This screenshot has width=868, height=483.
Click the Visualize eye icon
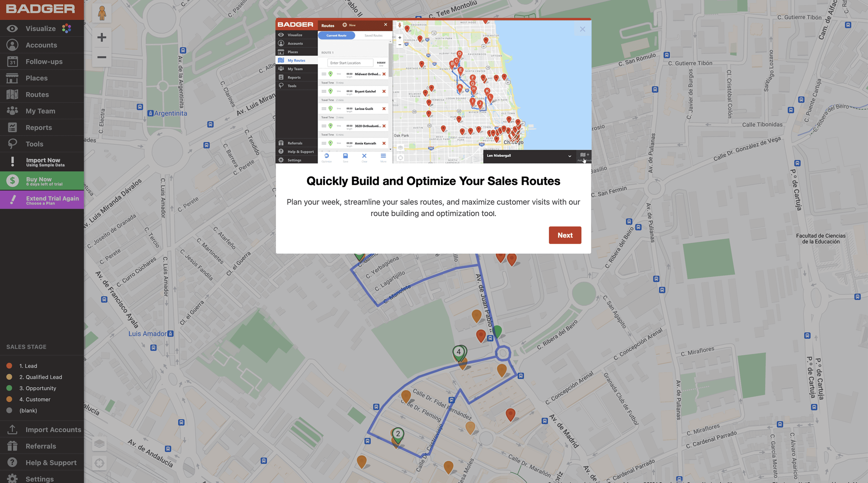click(x=12, y=29)
